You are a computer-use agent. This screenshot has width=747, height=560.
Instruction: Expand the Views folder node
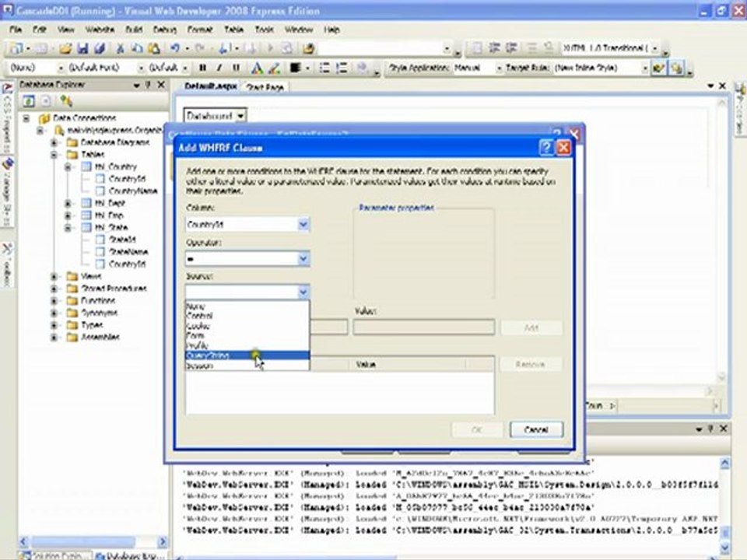point(54,276)
